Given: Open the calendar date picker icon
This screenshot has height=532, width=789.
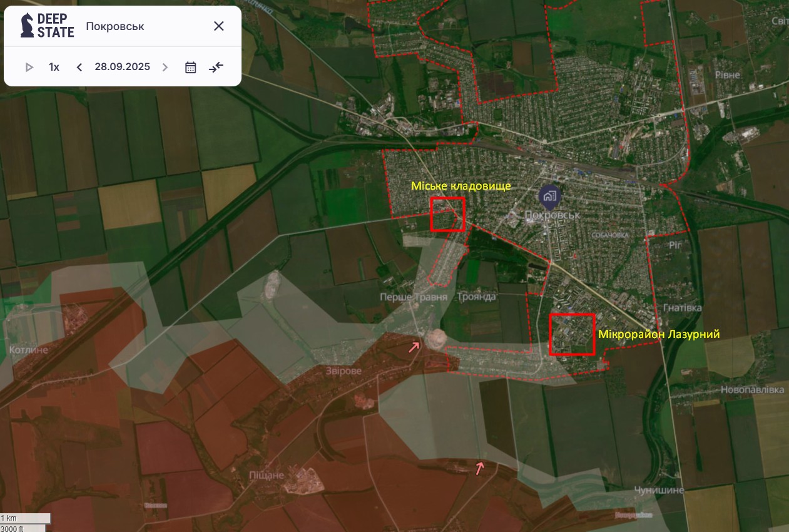Looking at the screenshot, I should (x=191, y=67).
